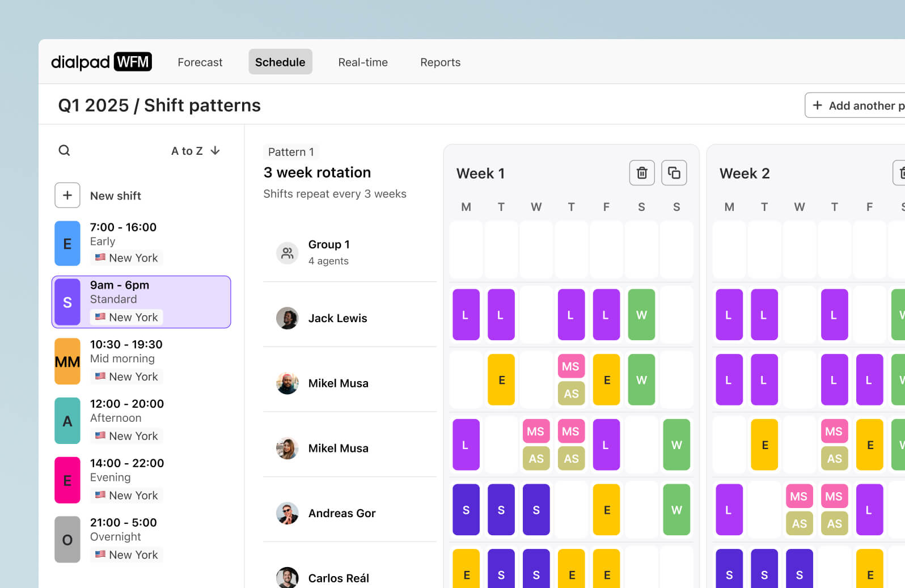This screenshot has width=905, height=588.
Task: Create a New shift
Action: click(x=115, y=196)
